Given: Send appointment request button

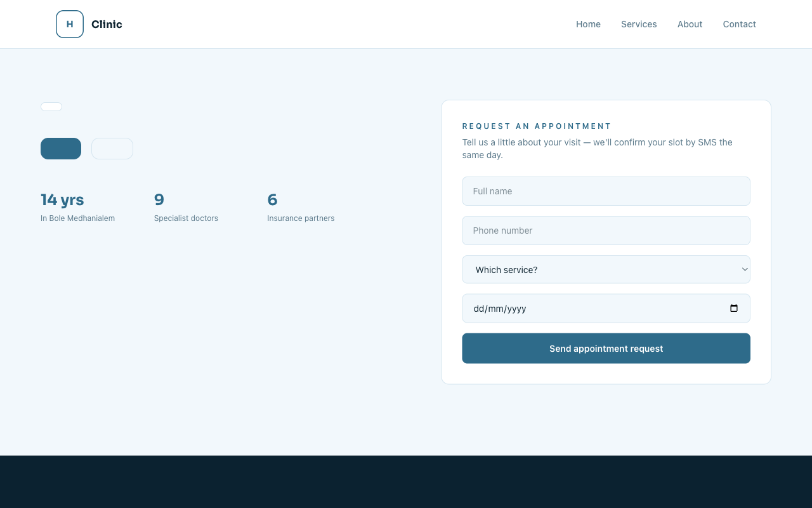Looking at the screenshot, I should point(606,349).
